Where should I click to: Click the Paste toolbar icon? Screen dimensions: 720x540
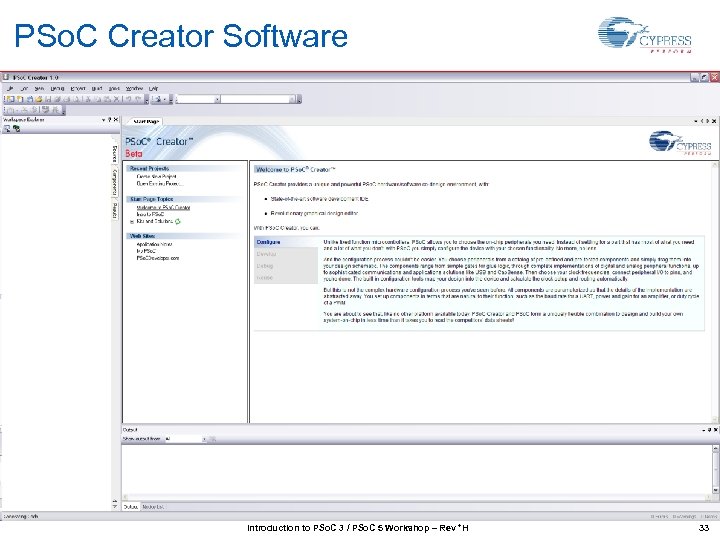click(x=107, y=99)
